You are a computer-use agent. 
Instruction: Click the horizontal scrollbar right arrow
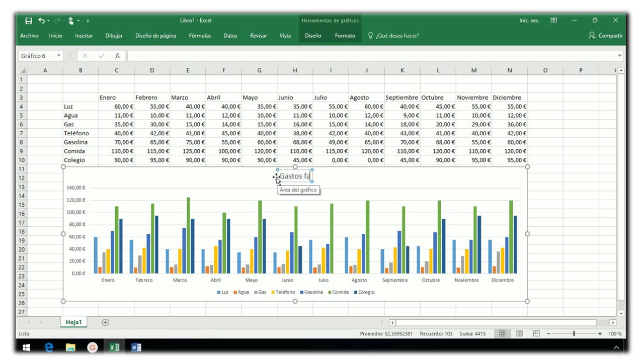[613, 322]
